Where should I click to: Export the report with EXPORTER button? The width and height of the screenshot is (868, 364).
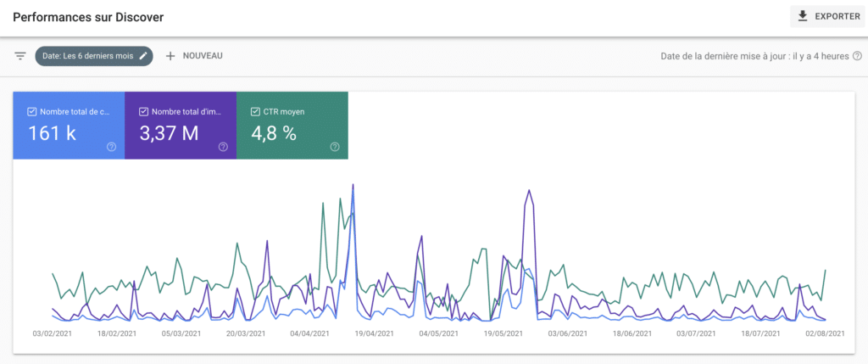click(829, 17)
